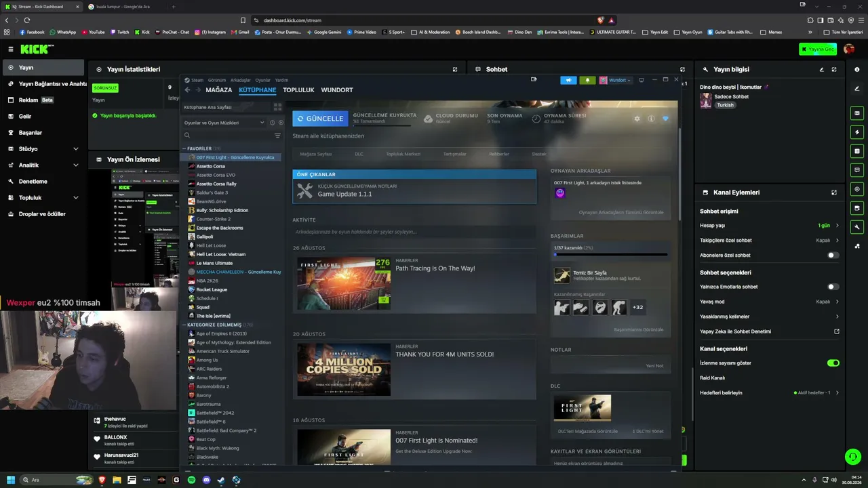Viewport: 868px width, 488px height.
Task: Open the Görünüm menu in Steam
Action: coord(217,80)
